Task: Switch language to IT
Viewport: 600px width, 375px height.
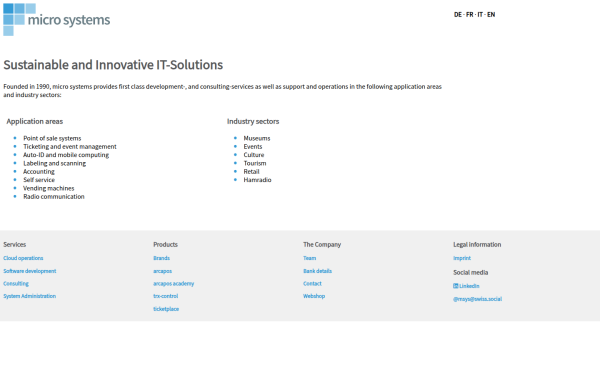Action: (480, 15)
